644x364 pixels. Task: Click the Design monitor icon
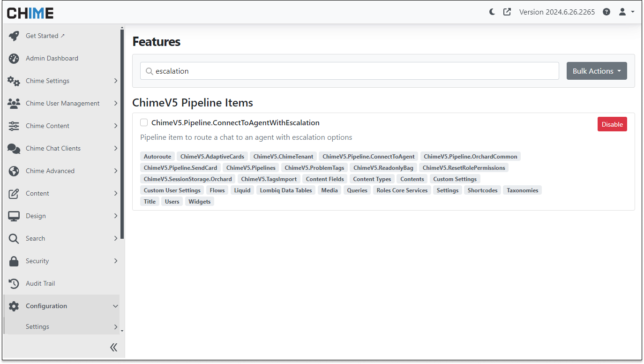pos(14,216)
